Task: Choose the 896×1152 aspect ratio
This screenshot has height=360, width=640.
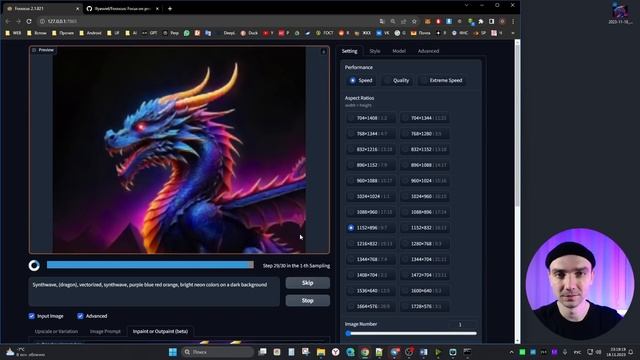Action: (371, 165)
